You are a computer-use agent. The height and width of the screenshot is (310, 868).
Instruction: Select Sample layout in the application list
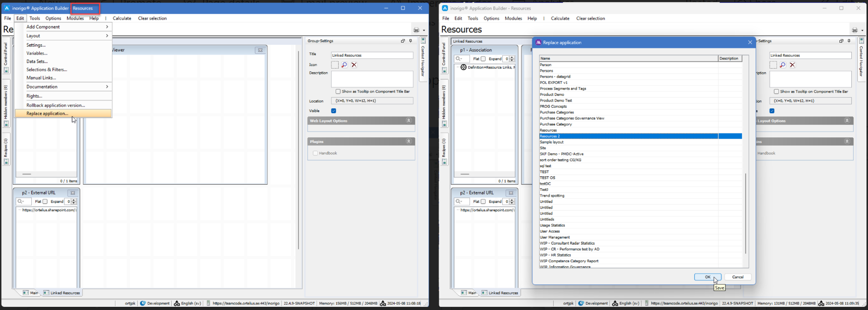pos(552,142)
